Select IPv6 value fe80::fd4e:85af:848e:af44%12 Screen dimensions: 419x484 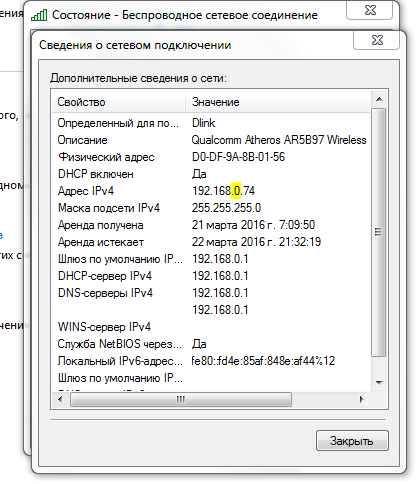click(263, 361)
